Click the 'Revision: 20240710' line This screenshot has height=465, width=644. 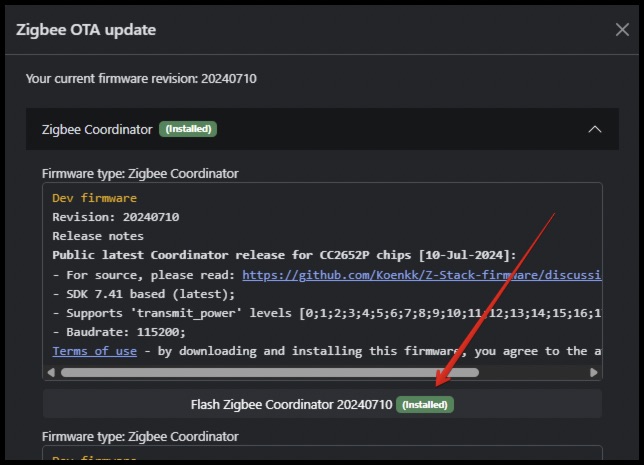click(x=116, y=217)
